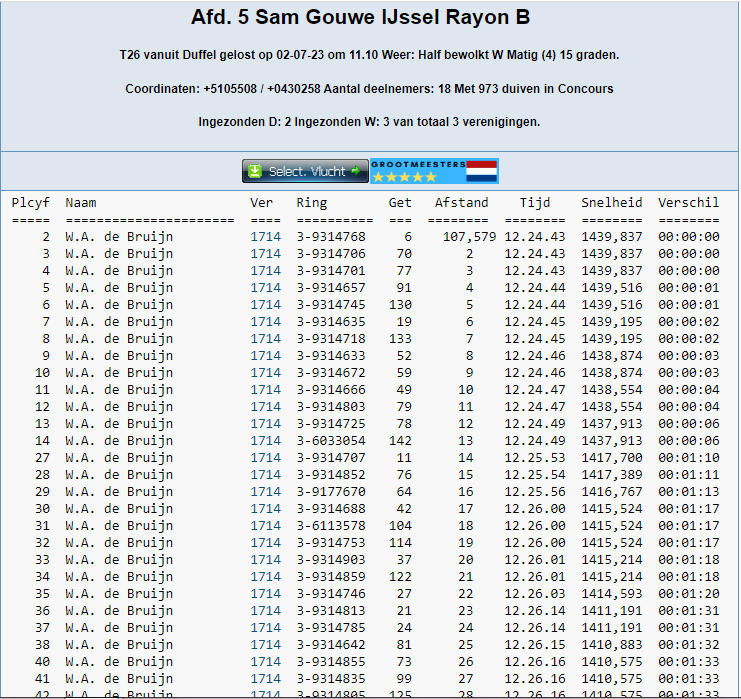Click green download icon on Select. Vlucht

click(255, 171)
